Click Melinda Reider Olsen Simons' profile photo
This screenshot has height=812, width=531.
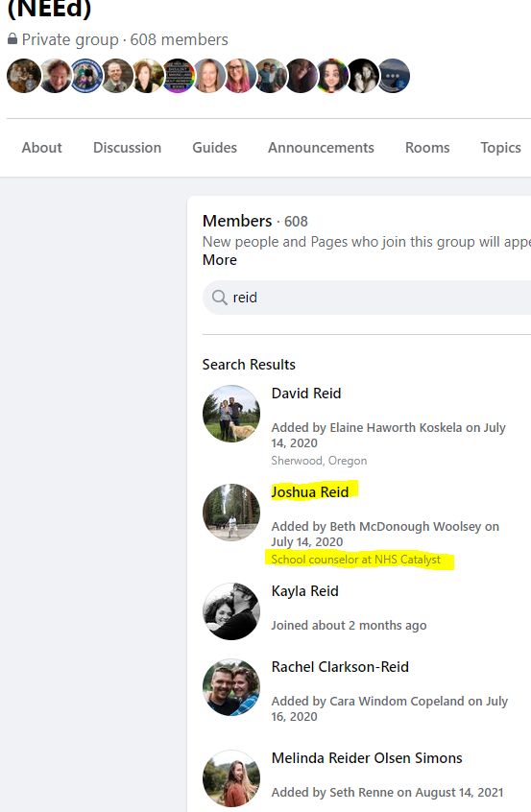(231, 778)
